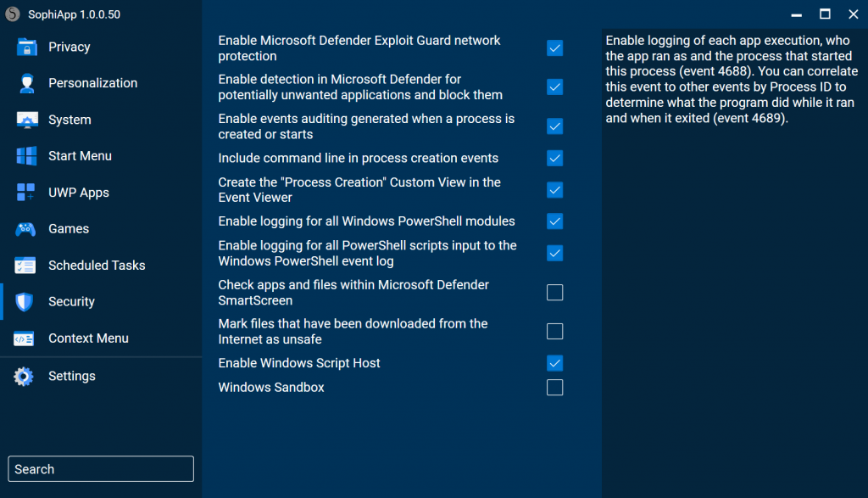Screen dimensions: 868x498
Task: Disable Microsoft Defender Exploit Guard network protection
Action: click(x=554, y=48)
